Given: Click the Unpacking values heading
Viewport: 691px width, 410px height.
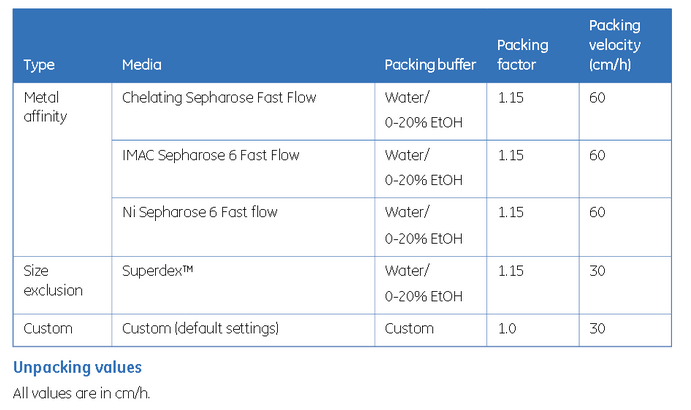Looking at the screenshot, I should (77, 368).
